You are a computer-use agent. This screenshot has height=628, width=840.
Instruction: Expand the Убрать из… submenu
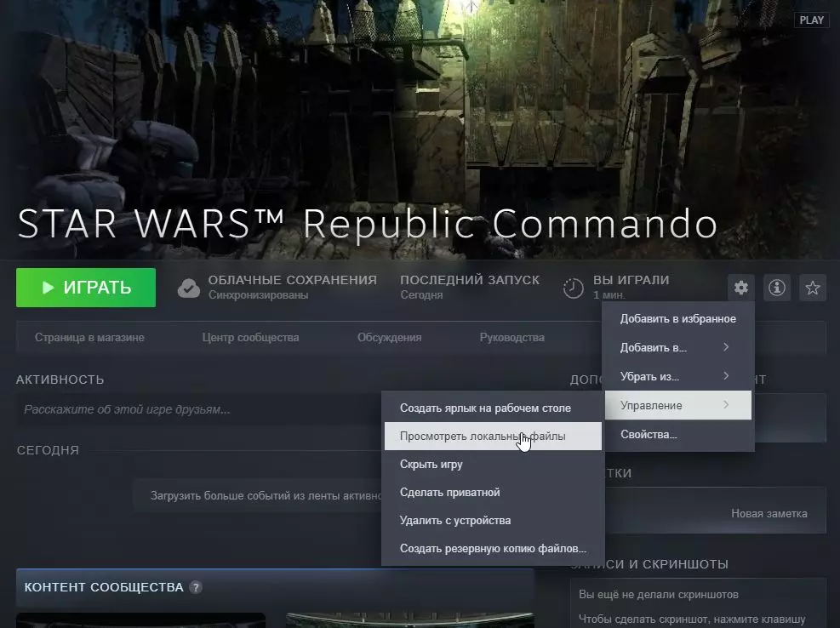[678, 377]
